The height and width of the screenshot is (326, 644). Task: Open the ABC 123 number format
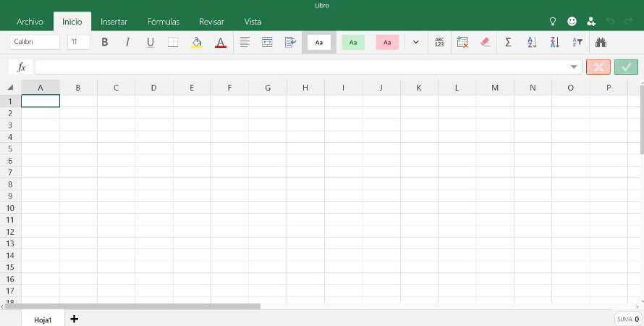439,42
